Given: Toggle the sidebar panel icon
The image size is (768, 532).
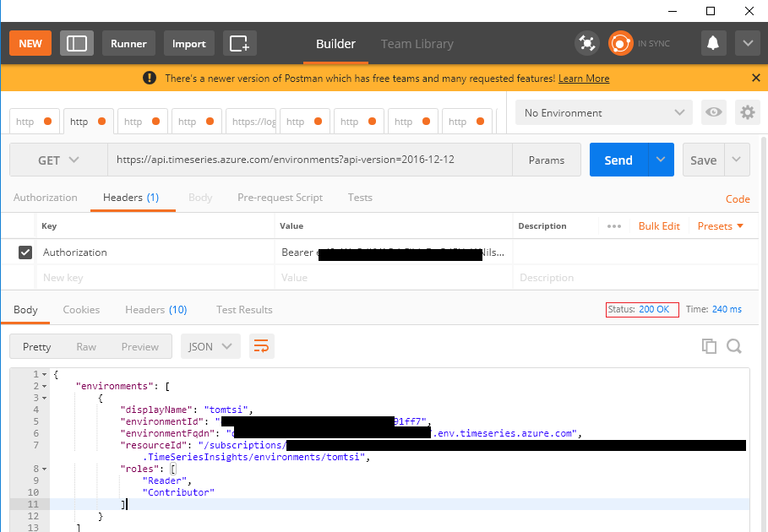Looking at the screenshot, I should [77, 44].
